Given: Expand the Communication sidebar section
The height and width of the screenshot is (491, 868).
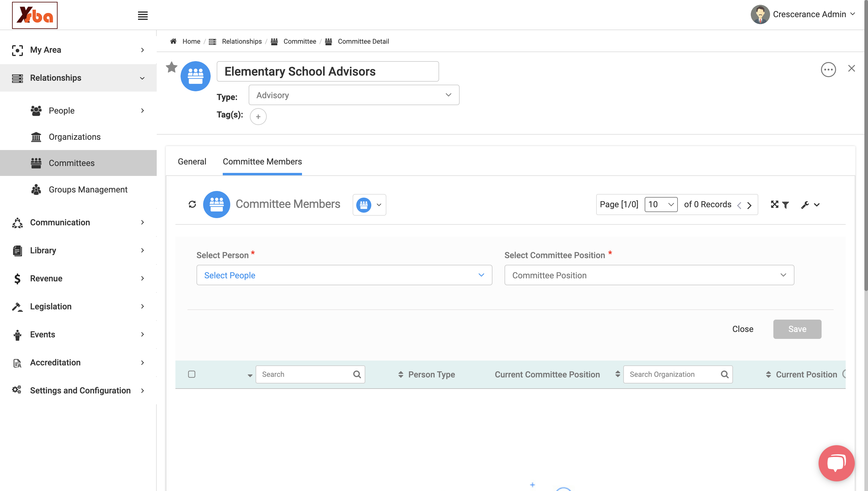Looking at the screenshot, I should pos(78,222).
